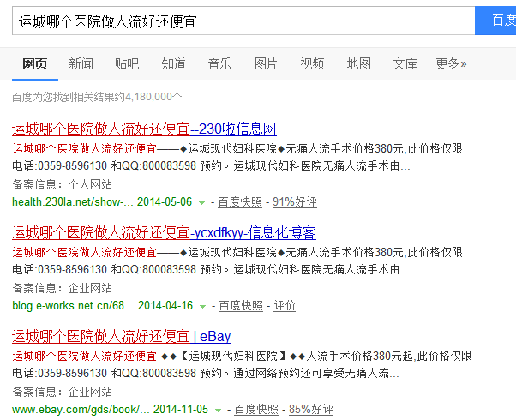Select the 网页 tab
The height and width of the screenshot is (420, 516).
tap(34, 63)
